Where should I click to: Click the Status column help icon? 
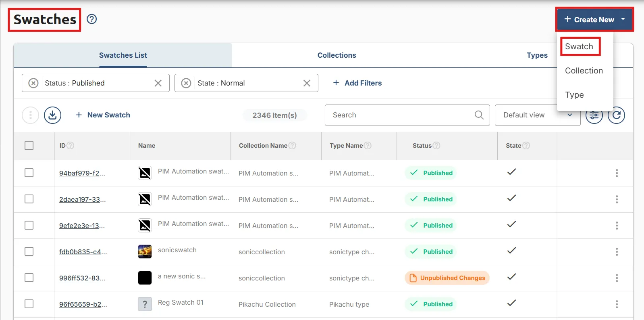[436, 146]
